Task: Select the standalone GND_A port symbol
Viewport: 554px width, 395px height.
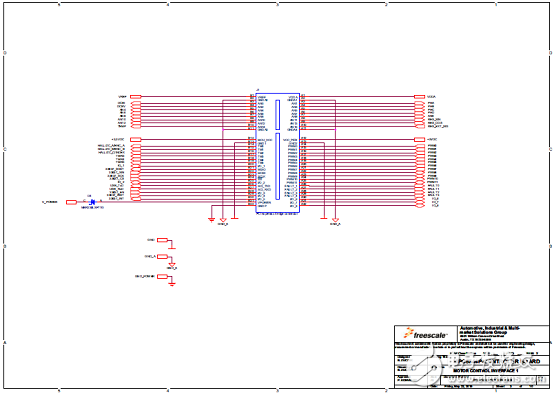Action: tap(162, 257)
